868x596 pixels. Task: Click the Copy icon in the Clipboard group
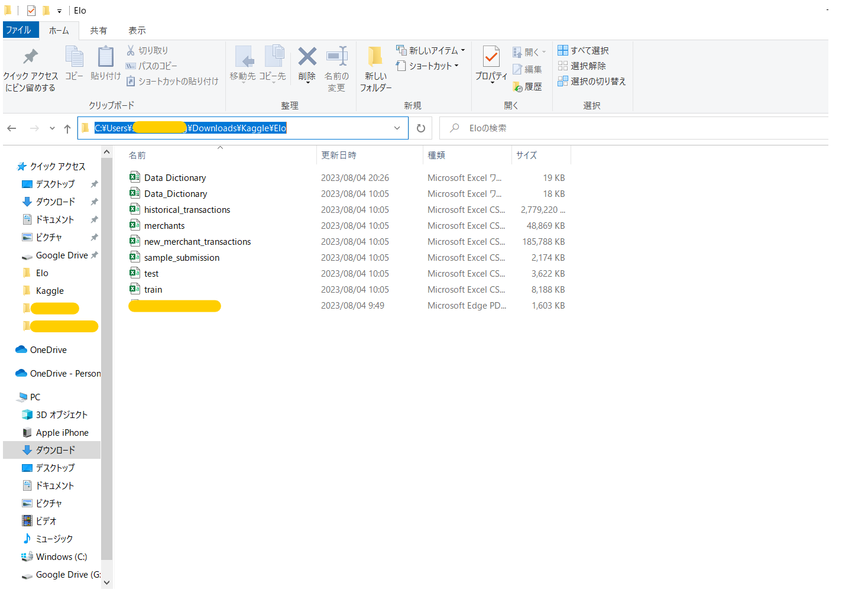point(74,57)
